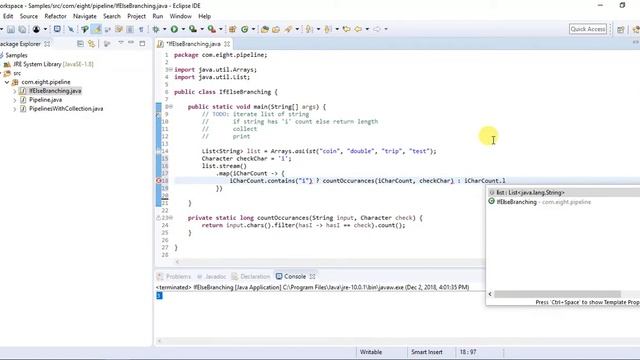Minimize the Package Explorer view
This screenshot has width=640, height=360.
[131, 43]
